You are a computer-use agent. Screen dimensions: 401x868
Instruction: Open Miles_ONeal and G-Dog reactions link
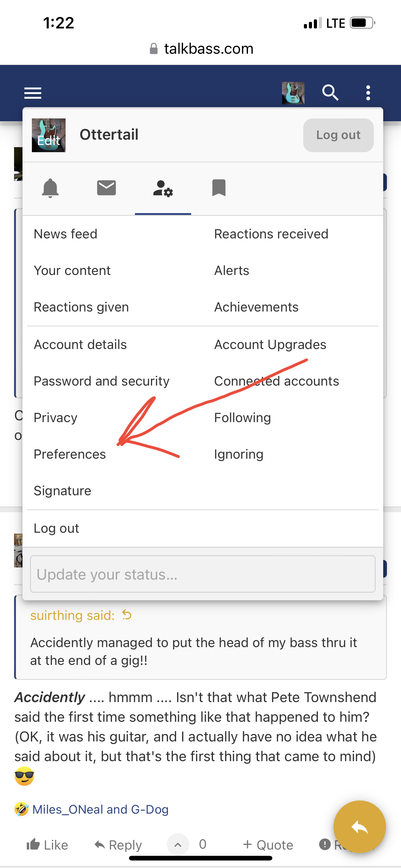pos(100,809)
